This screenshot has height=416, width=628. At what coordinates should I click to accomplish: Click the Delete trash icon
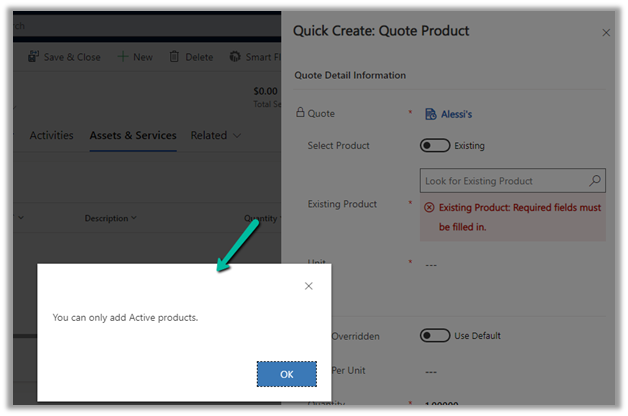coord(174,56)
